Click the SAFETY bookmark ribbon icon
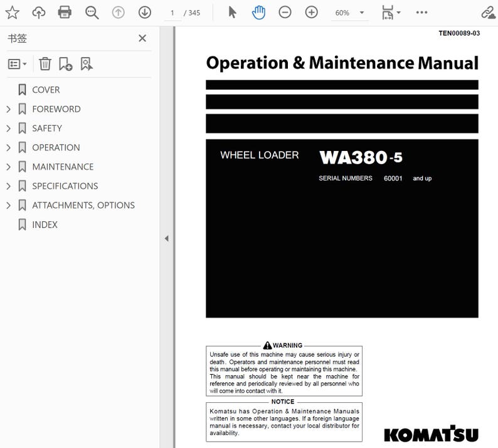This screenshot has width=498, height=448. click(22, 128)
